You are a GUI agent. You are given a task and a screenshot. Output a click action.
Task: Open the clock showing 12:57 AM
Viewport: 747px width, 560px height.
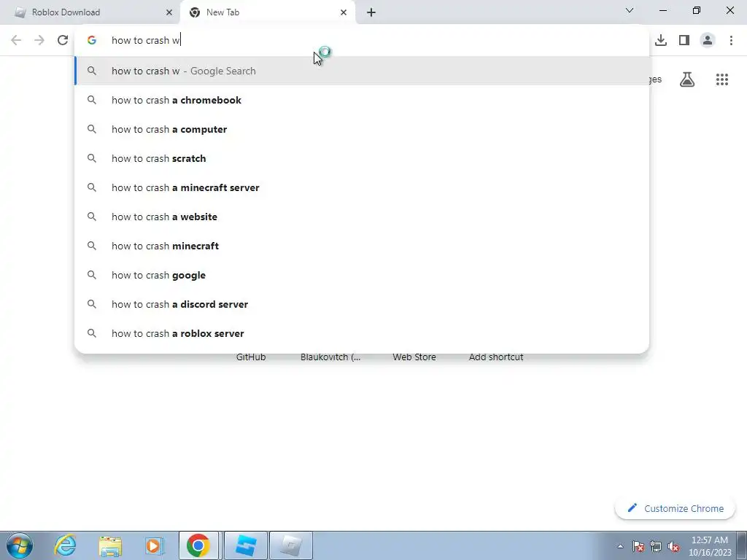(x=710, y=546)
